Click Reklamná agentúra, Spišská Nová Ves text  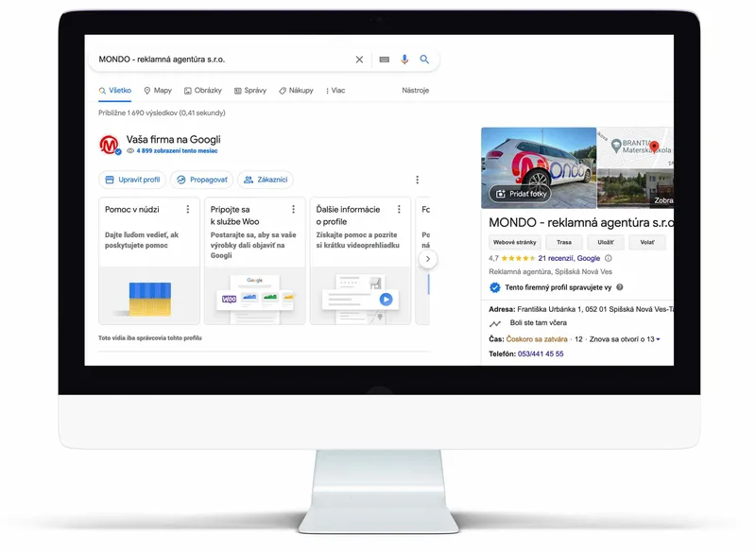(551, 272)
